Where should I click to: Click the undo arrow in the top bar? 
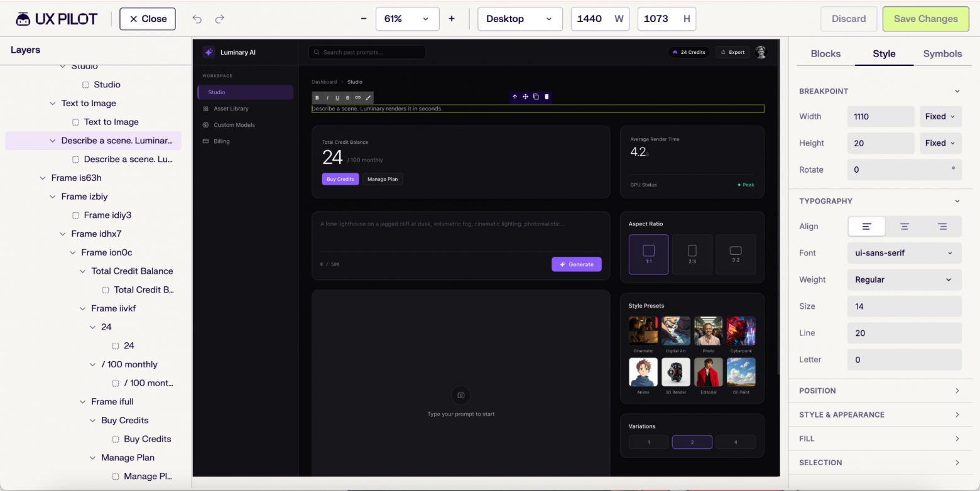click(x=197, y=19)
